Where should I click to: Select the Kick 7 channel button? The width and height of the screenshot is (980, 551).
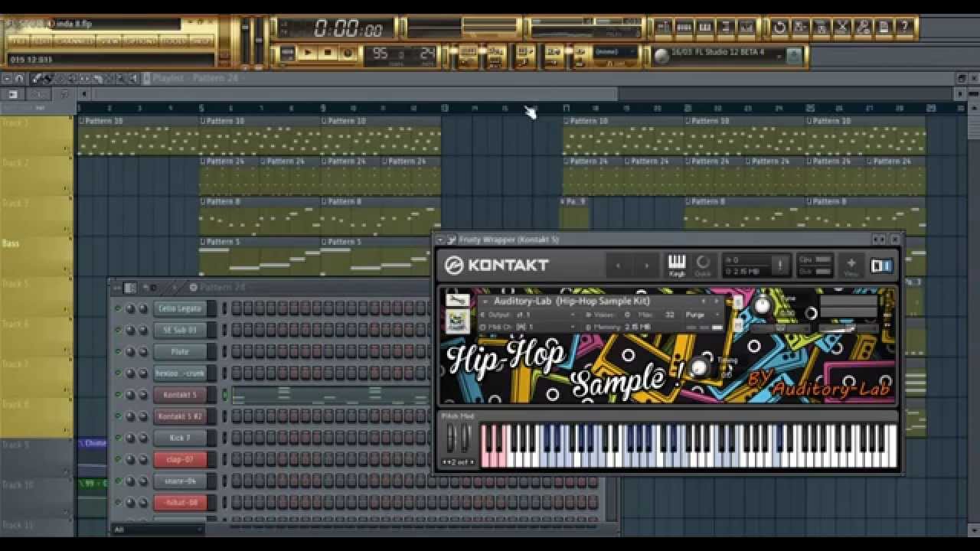180,438
